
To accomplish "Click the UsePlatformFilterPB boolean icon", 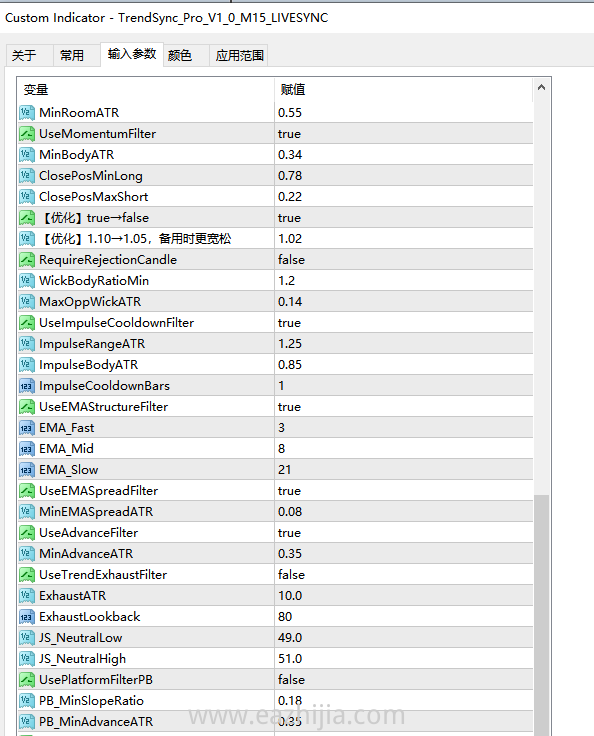I will click(x=27, y=680).
